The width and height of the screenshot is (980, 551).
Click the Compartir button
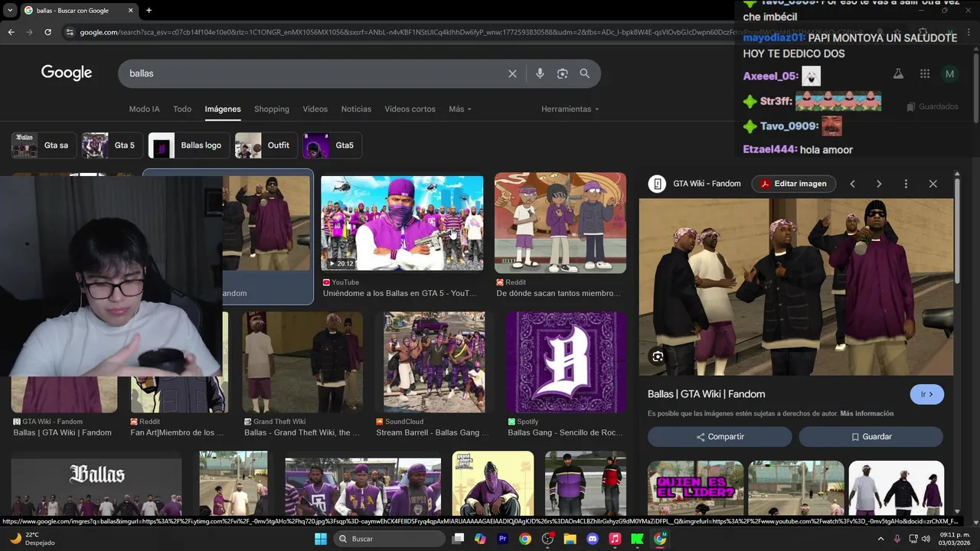point(720,437)
